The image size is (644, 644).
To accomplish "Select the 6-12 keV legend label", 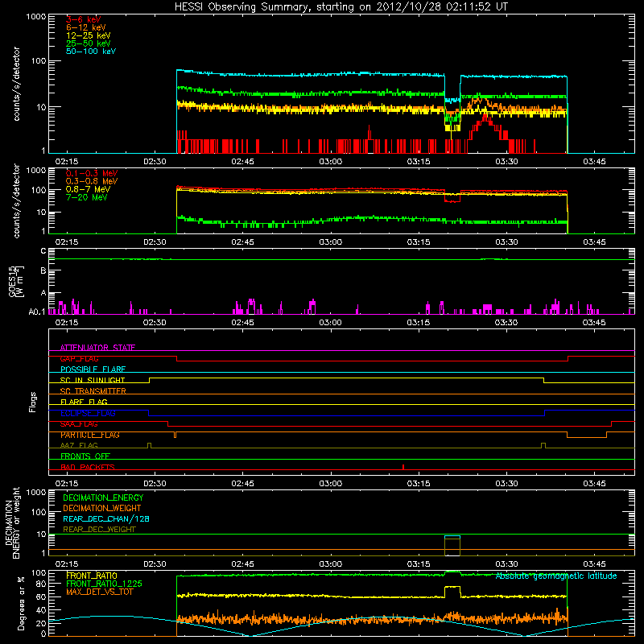I will click(86, 27).
